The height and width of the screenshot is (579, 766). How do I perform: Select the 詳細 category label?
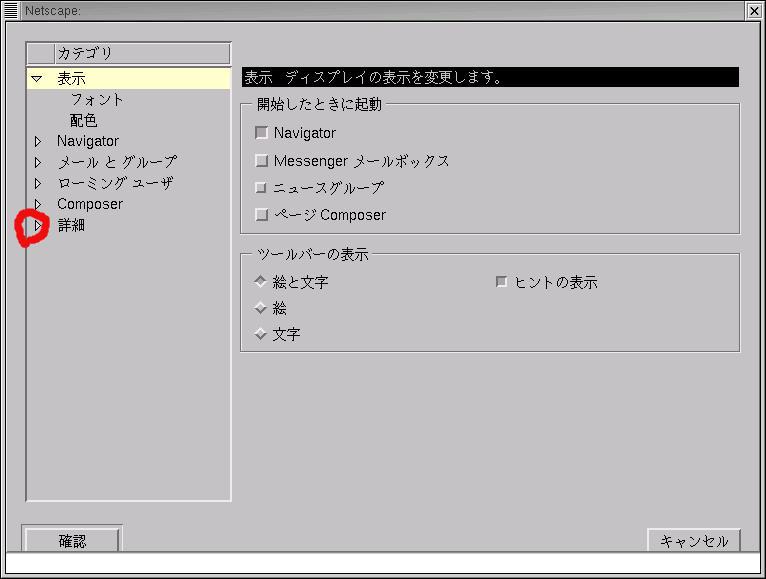pyautogui.click(x=71, y=225)
